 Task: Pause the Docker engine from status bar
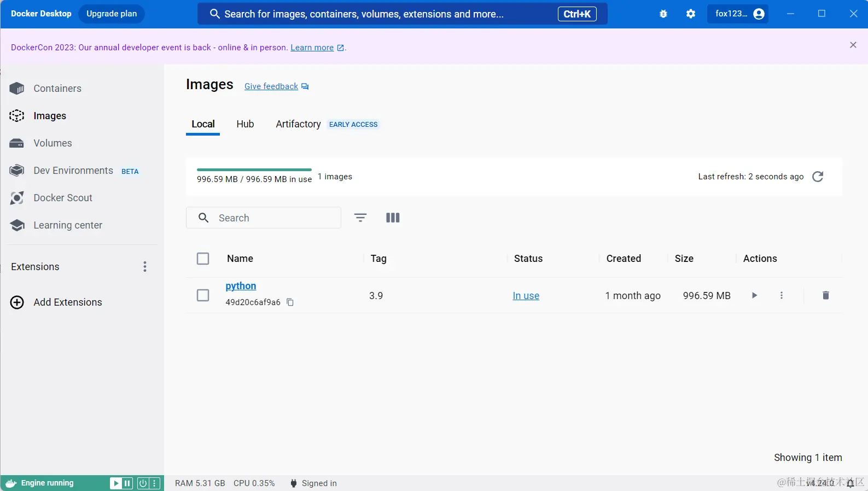[127, 483]
